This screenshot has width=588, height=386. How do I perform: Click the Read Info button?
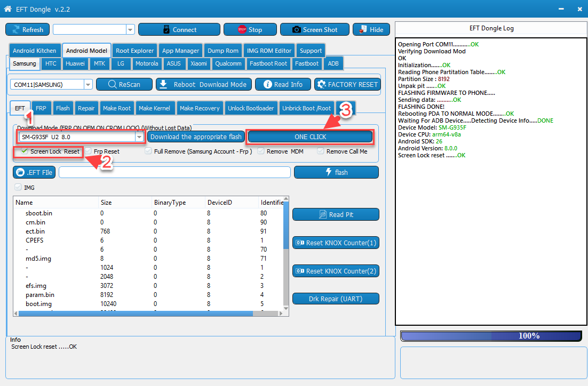(x=283, y=84)
